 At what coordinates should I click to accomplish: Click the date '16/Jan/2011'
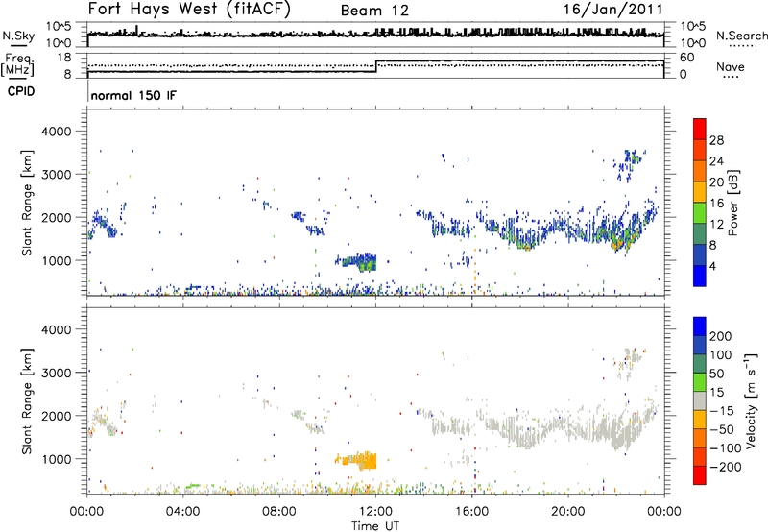613,10
